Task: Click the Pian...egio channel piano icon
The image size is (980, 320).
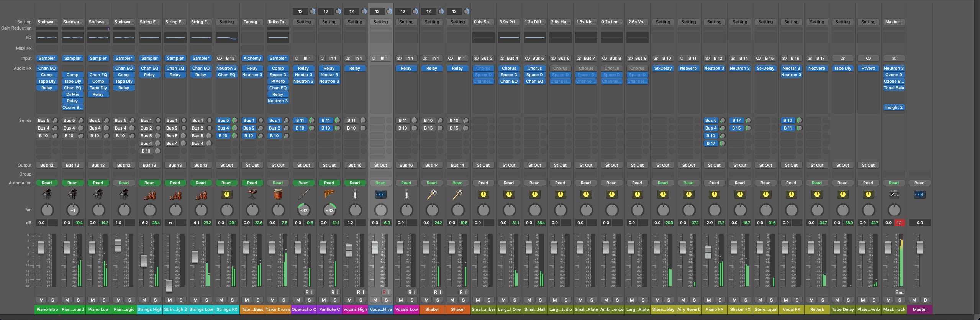Action: pyautogui.click(x=124, y=194)
